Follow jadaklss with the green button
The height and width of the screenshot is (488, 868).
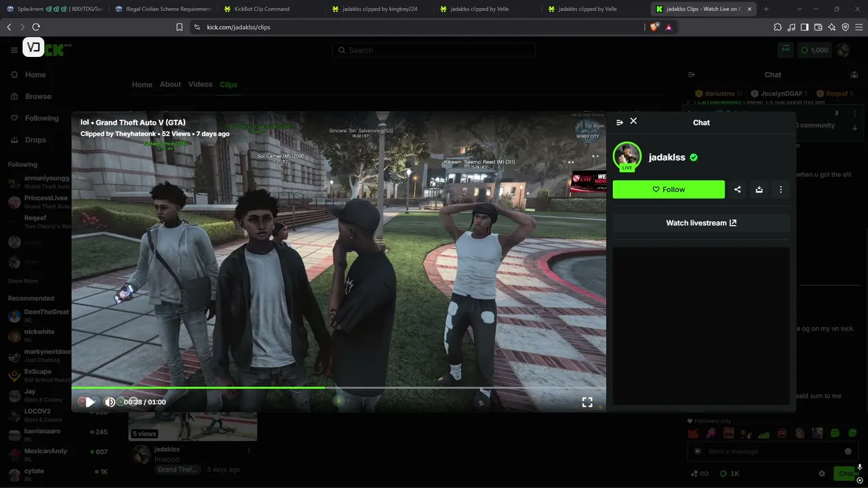pyautogui.click(x=669, y=190)
